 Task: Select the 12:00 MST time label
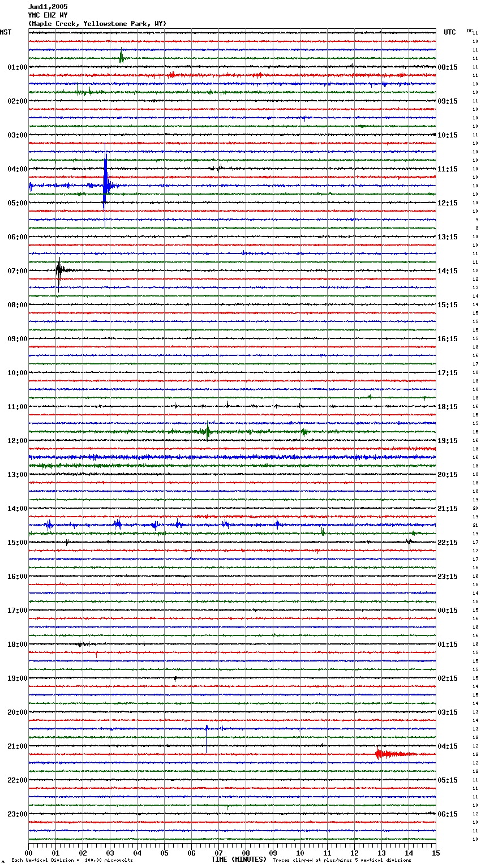click(x=18, y=441)
